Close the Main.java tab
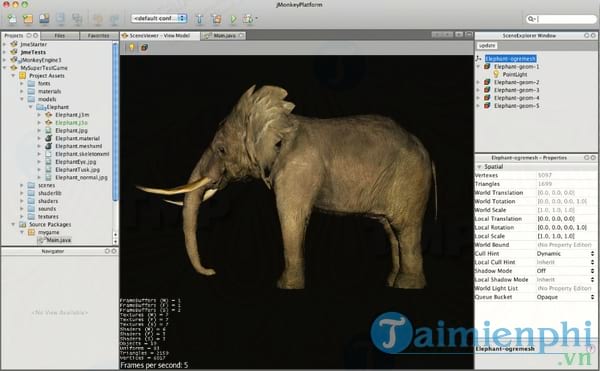Image resolution: width=600 pixels, height=371 pixels. (241, 36)
